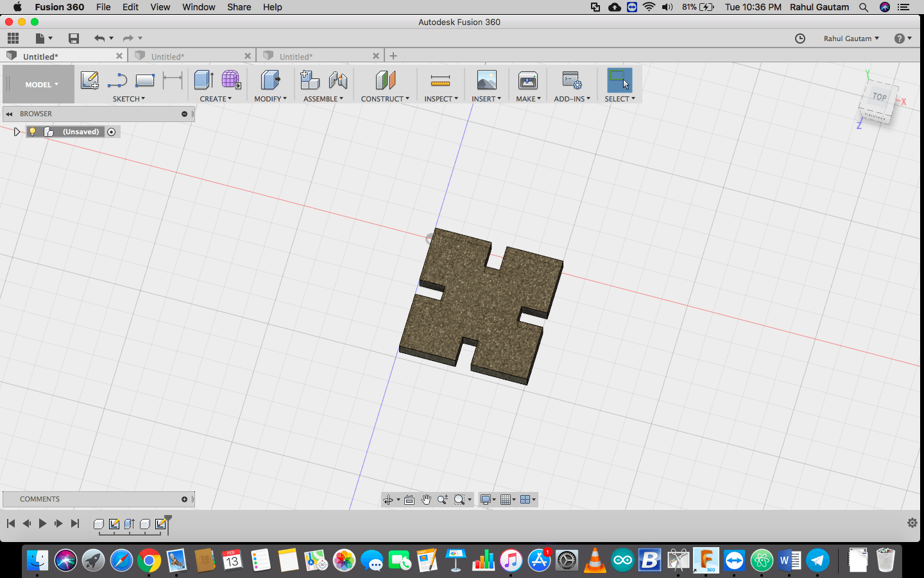The height and width of the screenshot is (578, 924).
Task: Open the MODEL workspace dropdown
Action: coord(42,84)
